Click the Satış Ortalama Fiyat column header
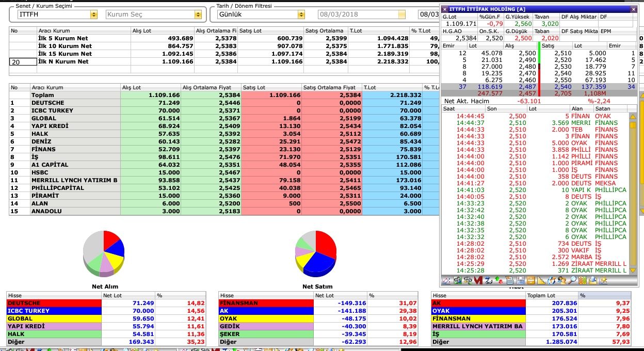The width and height of the screenshot is (644, 351). click(331, 88)
